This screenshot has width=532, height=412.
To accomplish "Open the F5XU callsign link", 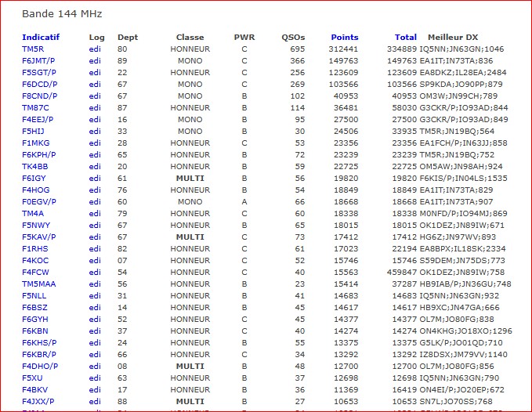I will [x=32, y=378].
